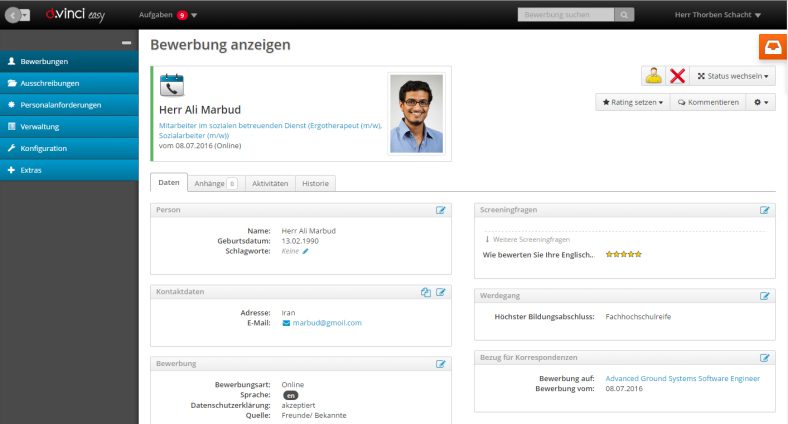The height and width of the screenshot is (424, 788).
Task: Open Advanced Ground Systems Software Engineer link
Action: point(682,378)
